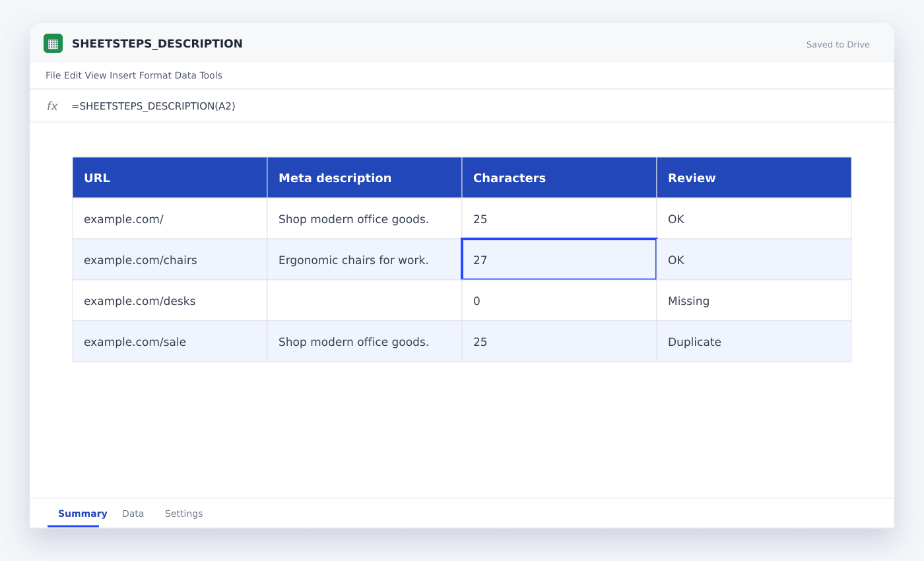This screenshot has width=924, height=561.
Task: Select the character count in the example.com/sale row
Action: pyautogui.click(x=559, y=341)
